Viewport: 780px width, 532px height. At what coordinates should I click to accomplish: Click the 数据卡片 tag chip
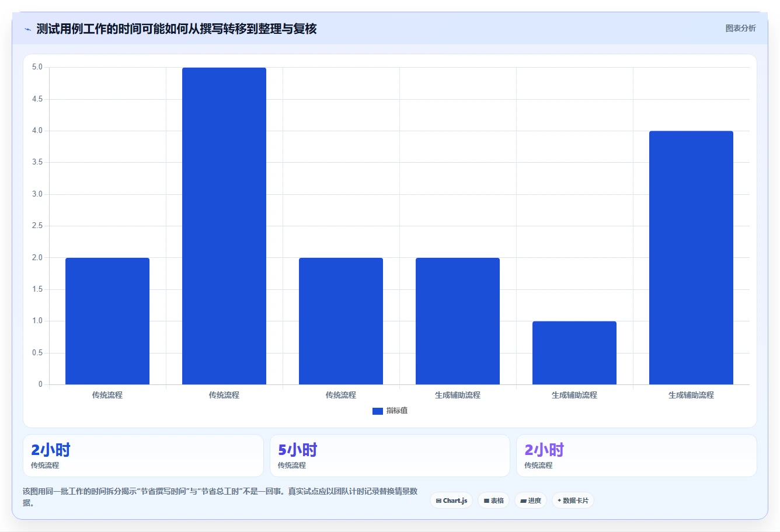[573, 501]
